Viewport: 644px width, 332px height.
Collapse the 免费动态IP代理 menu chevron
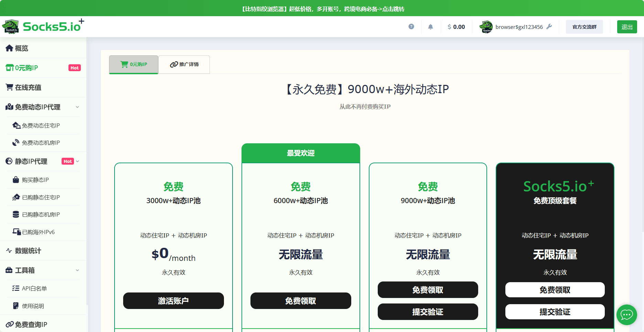[x=77, y=107]
